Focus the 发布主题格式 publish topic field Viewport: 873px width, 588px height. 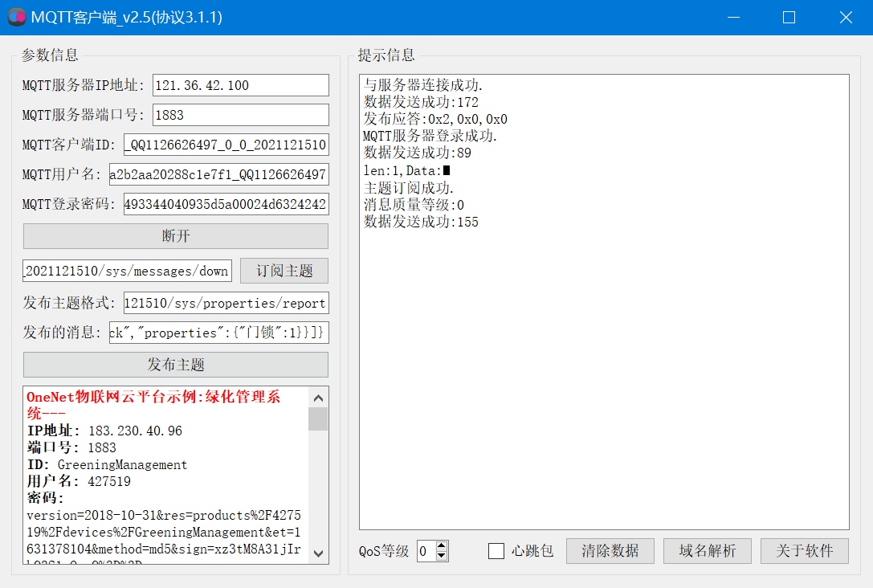(226, 303)
